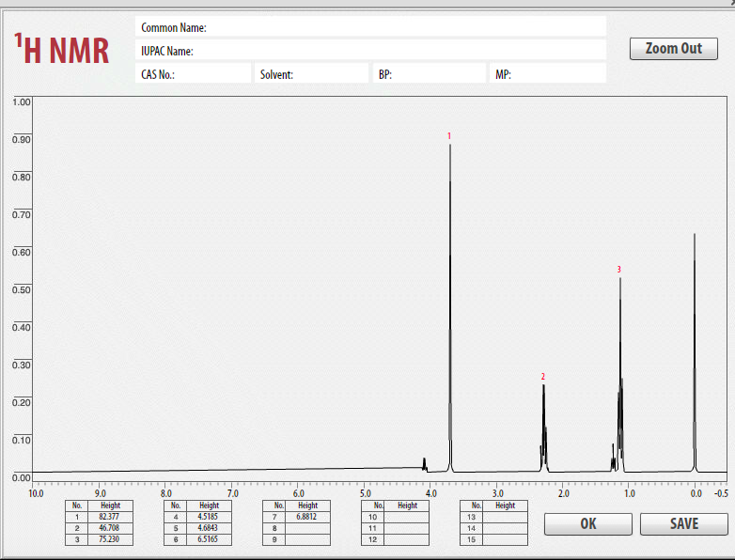Click the TMS reference peak at 0.0 ppm
This screenshot has width=735, height=560.
click(695, 351)
